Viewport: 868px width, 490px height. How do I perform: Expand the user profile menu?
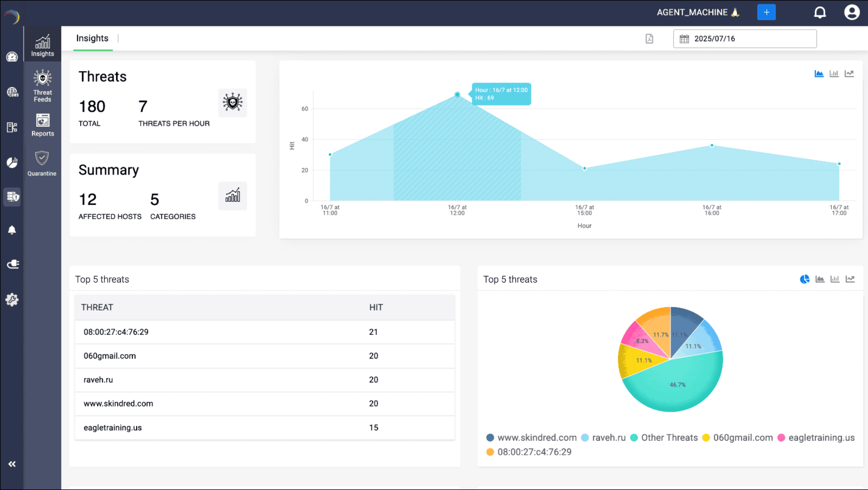(852, 12)
